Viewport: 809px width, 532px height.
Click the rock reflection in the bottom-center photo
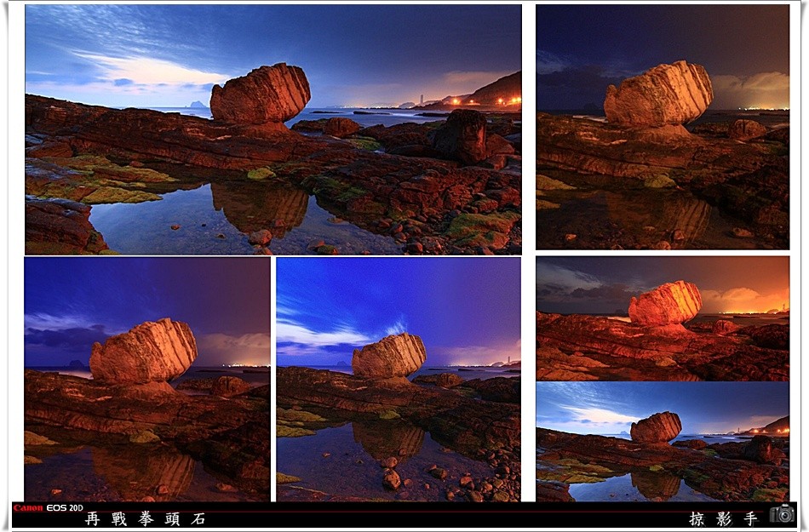(x=388, y=441)
